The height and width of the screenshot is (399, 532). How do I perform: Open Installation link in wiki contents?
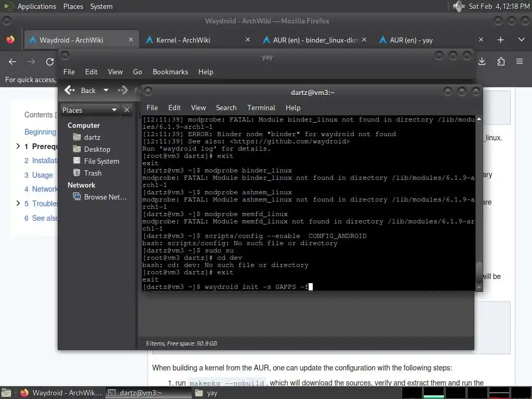click(41, 161)
